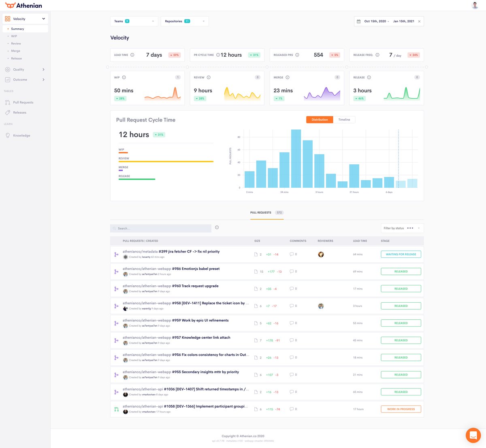The width and height of the screenshot is (486, 448).
Task: Select WIP in the sidebar
Action: coord(14,36)
